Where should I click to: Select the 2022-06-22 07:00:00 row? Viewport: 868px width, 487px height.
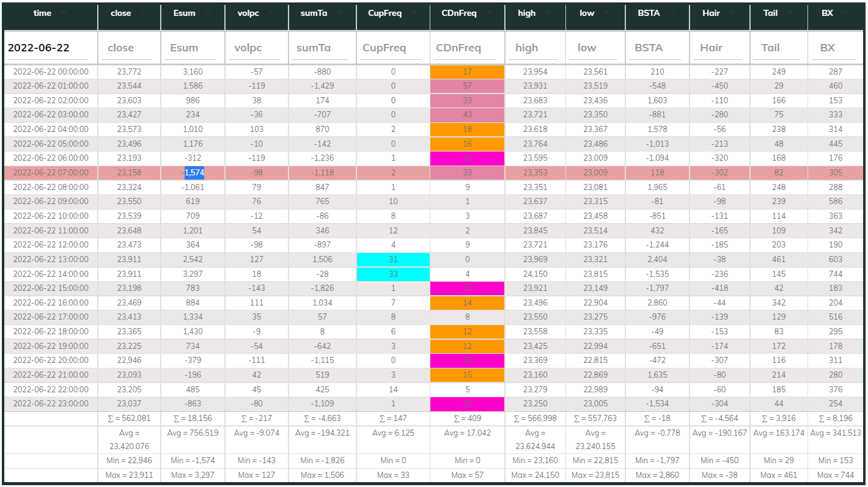(50, 172)
